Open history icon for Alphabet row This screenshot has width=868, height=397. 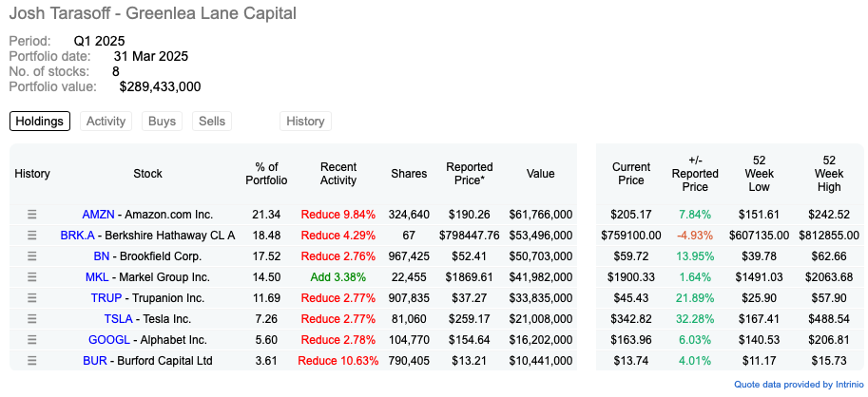(32, 340)
